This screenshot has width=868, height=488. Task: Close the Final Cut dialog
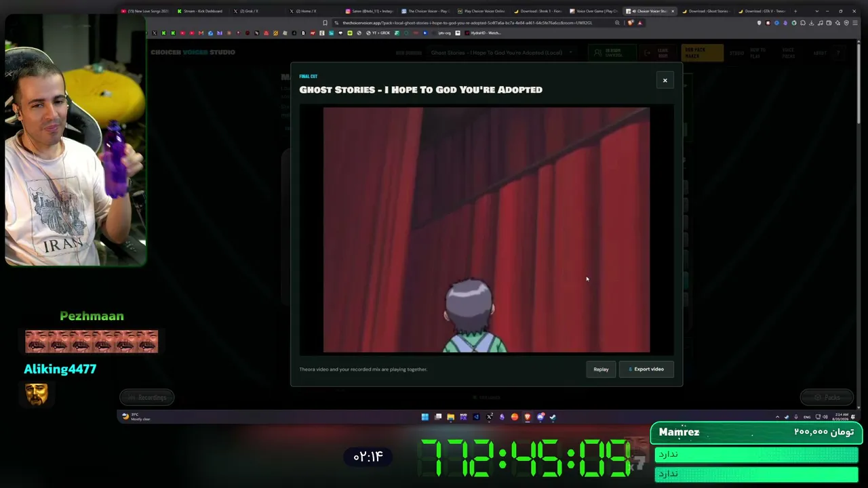(665, 81)
